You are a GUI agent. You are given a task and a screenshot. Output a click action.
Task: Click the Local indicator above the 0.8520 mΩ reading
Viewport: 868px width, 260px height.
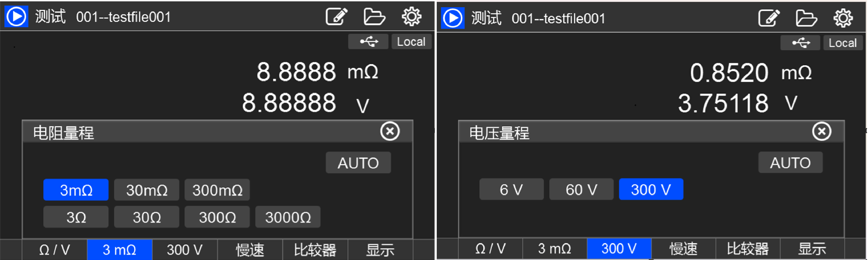click(843, 43)
